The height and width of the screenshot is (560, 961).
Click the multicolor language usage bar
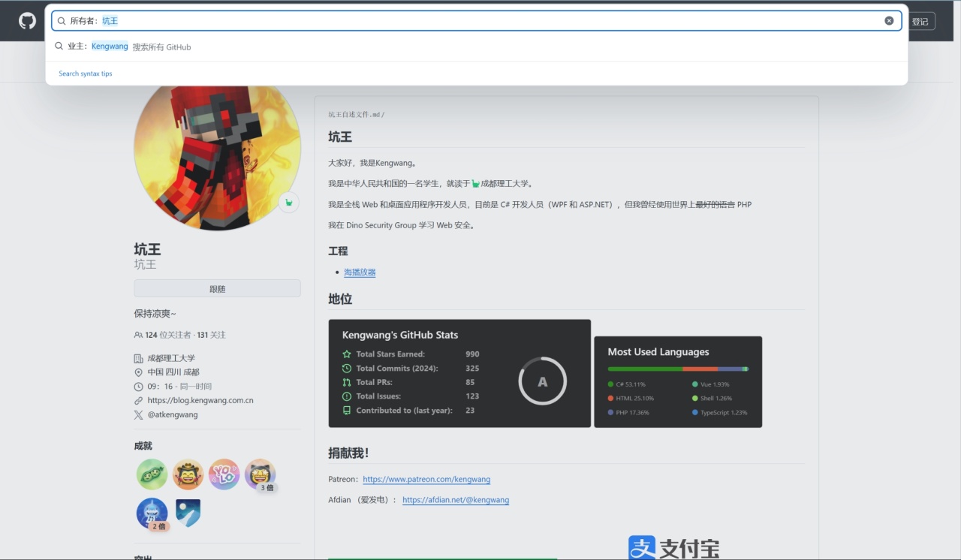tap(678, 369)
